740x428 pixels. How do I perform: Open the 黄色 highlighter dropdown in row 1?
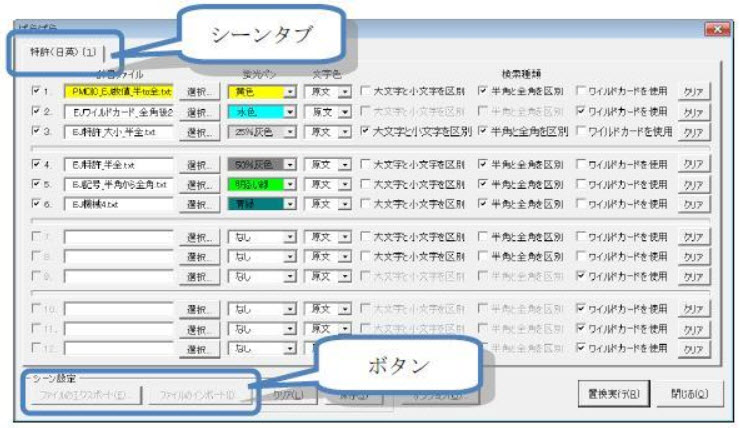coord(290,92)
